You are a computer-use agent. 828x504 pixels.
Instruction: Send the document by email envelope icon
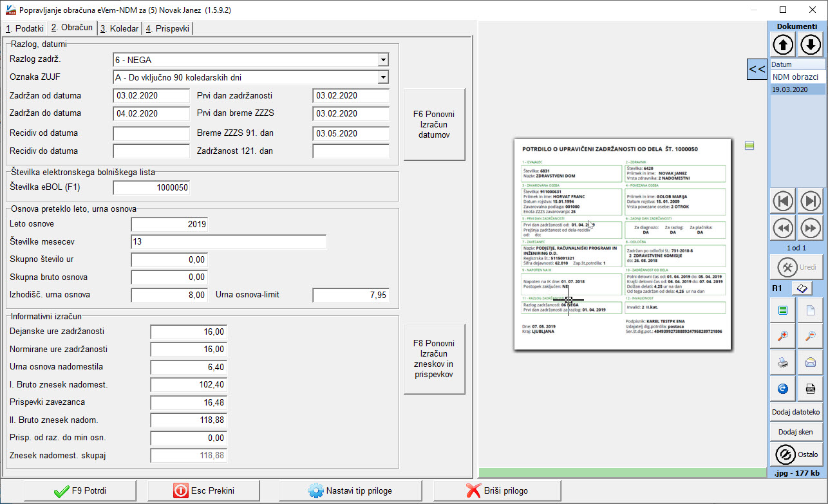pos(811,362)
